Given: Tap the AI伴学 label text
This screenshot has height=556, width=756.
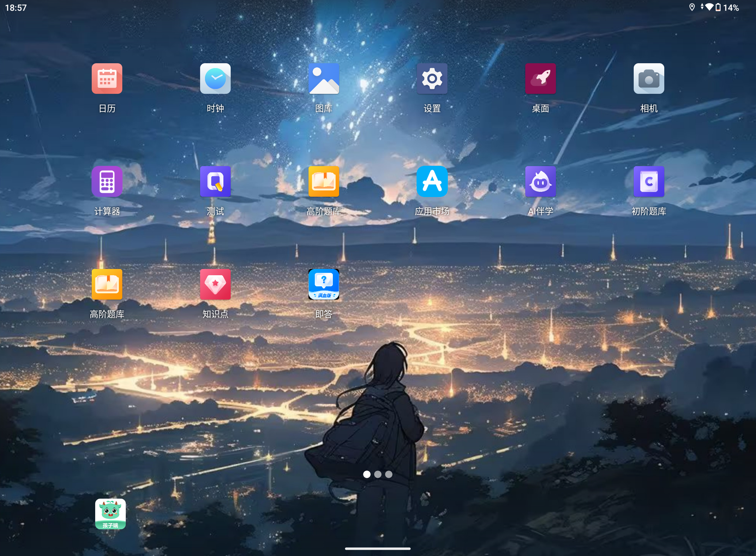Looking at the screenshot, I should pos(541,211).
